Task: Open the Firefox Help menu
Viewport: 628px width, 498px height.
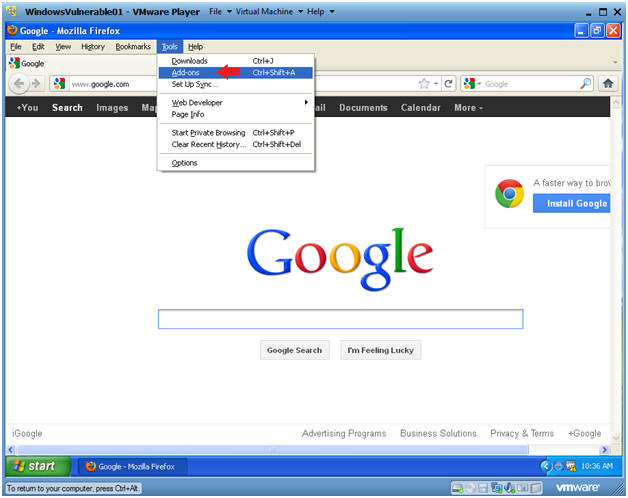Action: pyautogui.click(x=195, y=46)
